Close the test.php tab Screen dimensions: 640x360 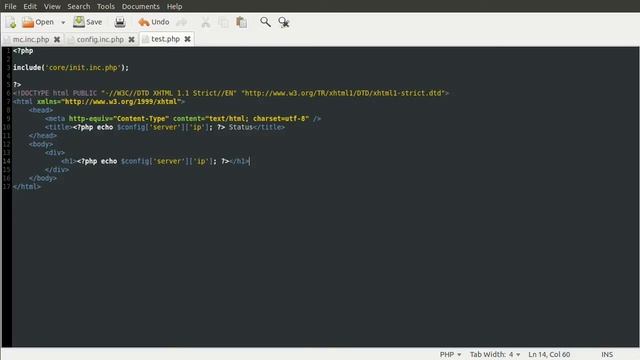(x=187, y=39)
